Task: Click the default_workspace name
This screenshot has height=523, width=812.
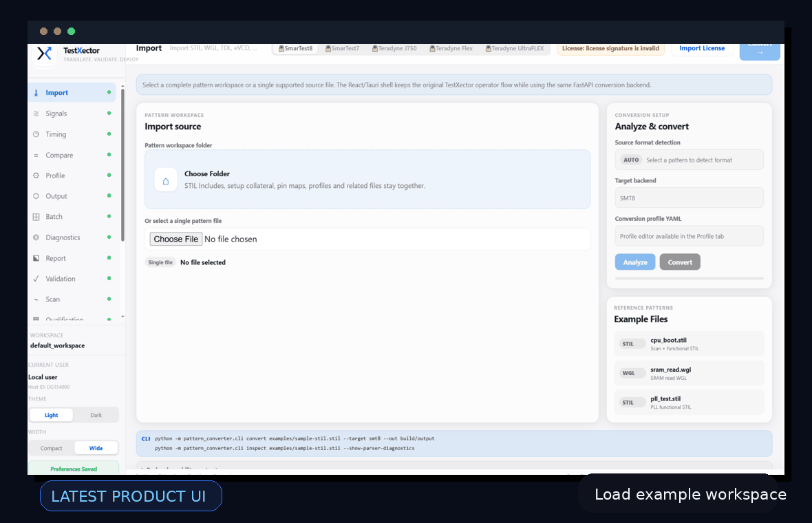Action: (x=58, y=346)
